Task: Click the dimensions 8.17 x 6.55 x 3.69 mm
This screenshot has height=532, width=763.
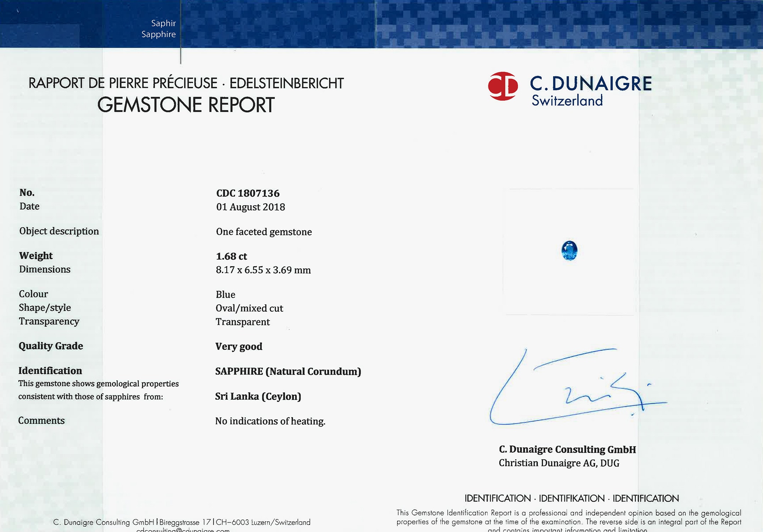Action: (x=263, y=270)
